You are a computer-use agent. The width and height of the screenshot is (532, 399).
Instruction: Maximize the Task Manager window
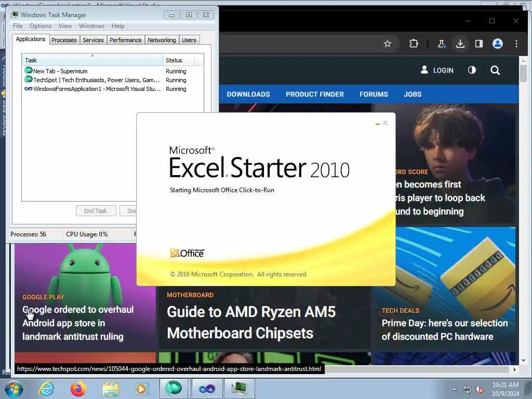[x=189, y=15]
